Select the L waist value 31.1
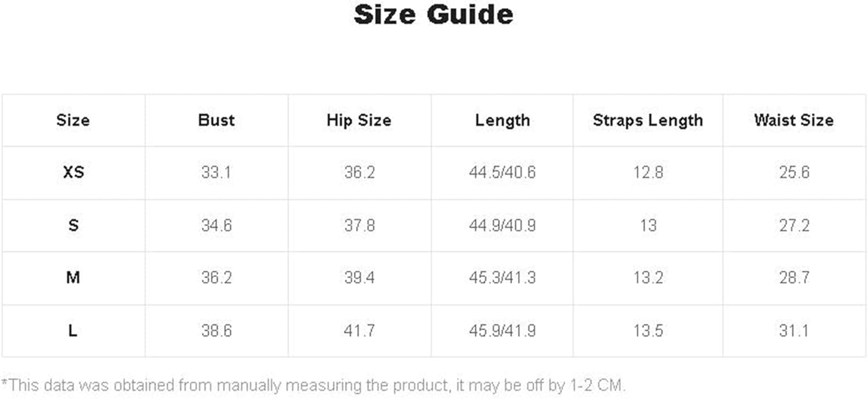The height and width of the screenshot is (399, 868). (x=794, y=331)
